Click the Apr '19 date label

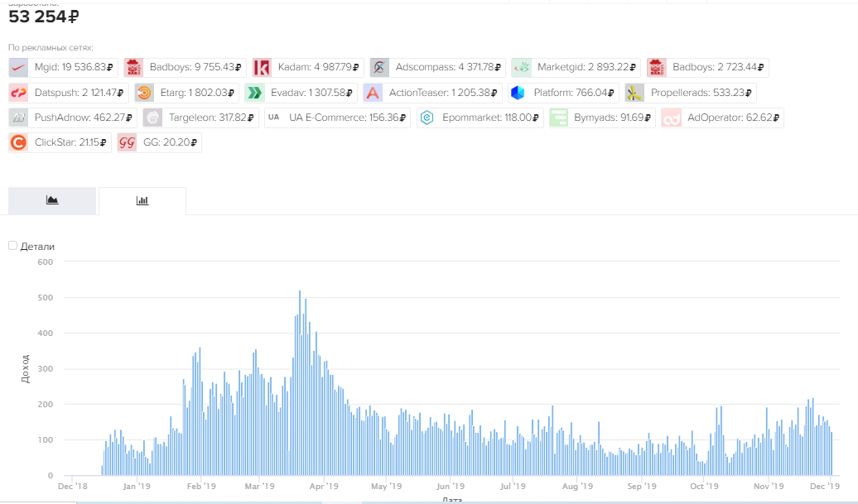pyautogui.click(x=324, y=486)
